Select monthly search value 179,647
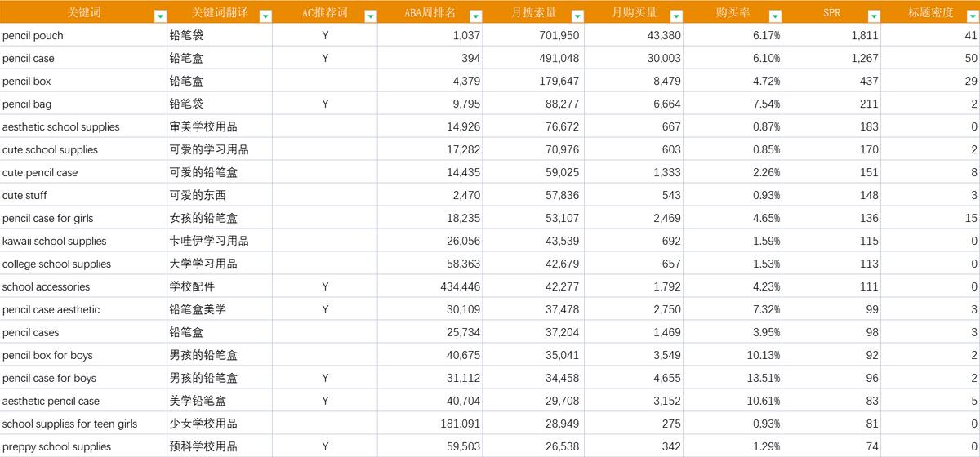Viewport: 980px width, 457px height. pos(534,81)
